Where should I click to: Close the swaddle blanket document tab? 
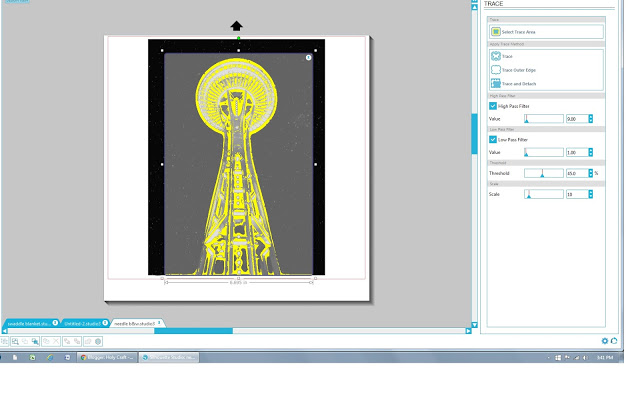[55, 322]
